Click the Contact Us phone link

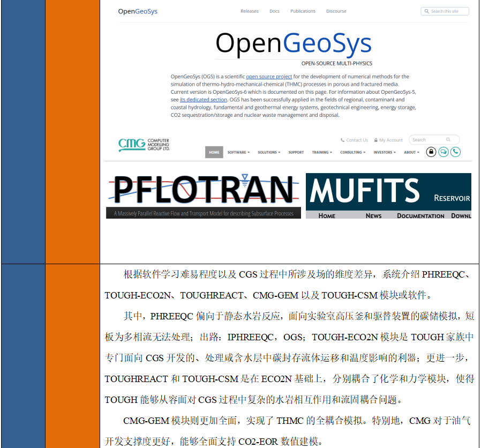(354, 140)
